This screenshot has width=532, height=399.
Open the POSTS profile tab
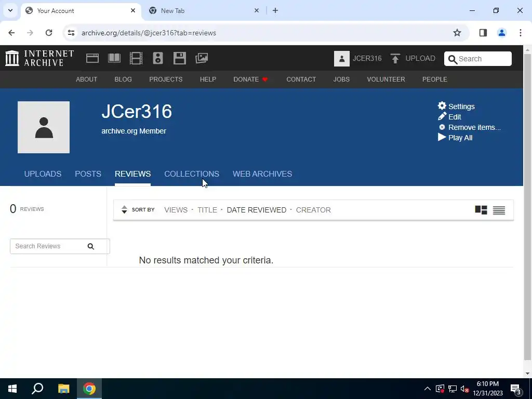[88, 174]
